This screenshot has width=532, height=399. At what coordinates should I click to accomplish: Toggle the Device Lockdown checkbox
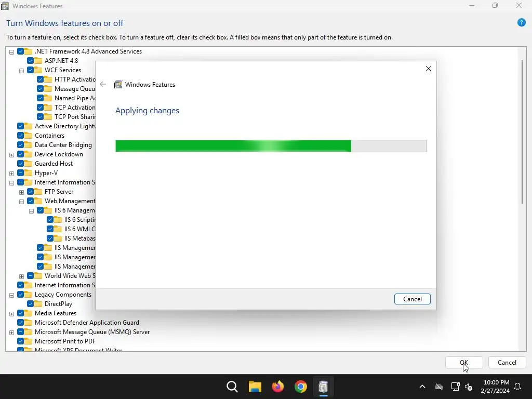[x=20, y=154]
